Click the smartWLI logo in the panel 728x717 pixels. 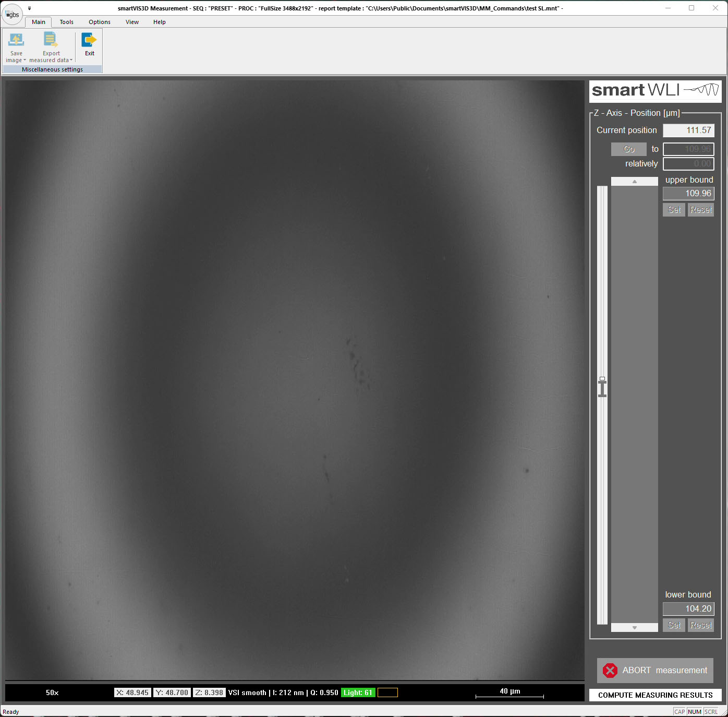(x=654, y=90)
